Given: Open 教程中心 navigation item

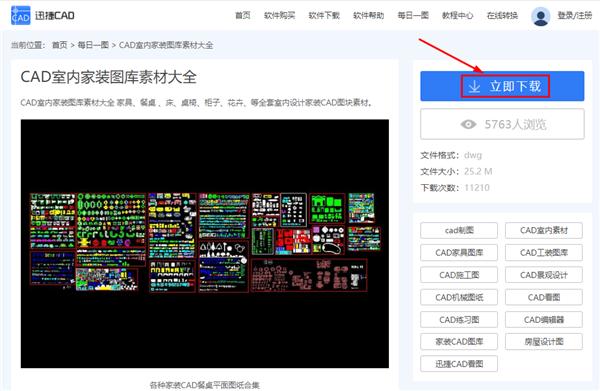Looking at the screenshot, I should tap(458, 15).
